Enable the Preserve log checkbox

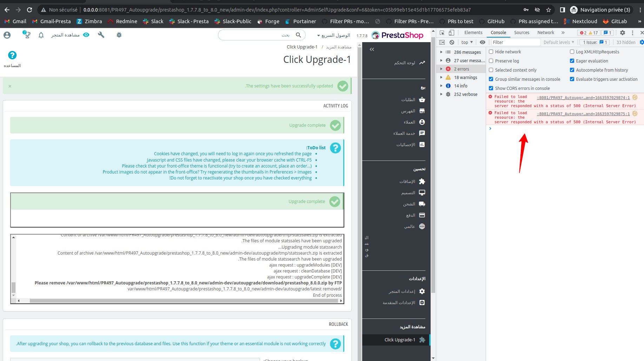(491, 61)
